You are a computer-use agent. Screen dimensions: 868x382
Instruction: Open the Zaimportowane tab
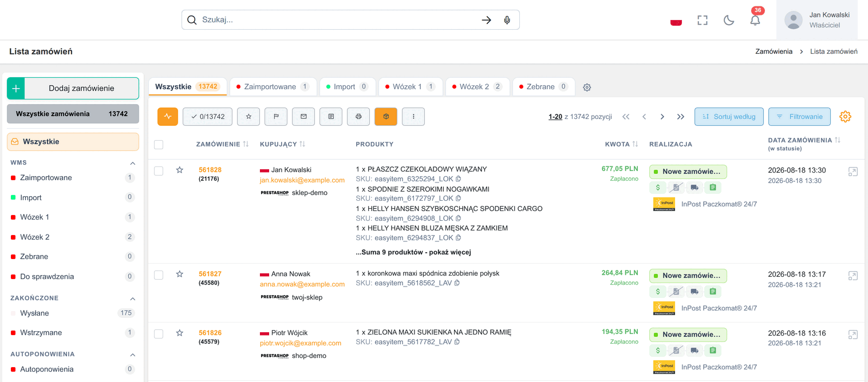[x=273, y=87]
